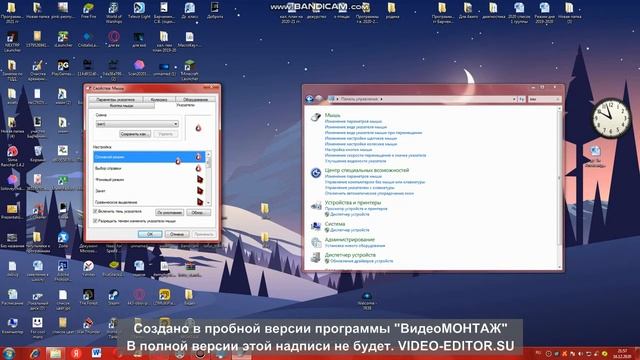Open the PlayGames desktop shortcut

(62, 68)
